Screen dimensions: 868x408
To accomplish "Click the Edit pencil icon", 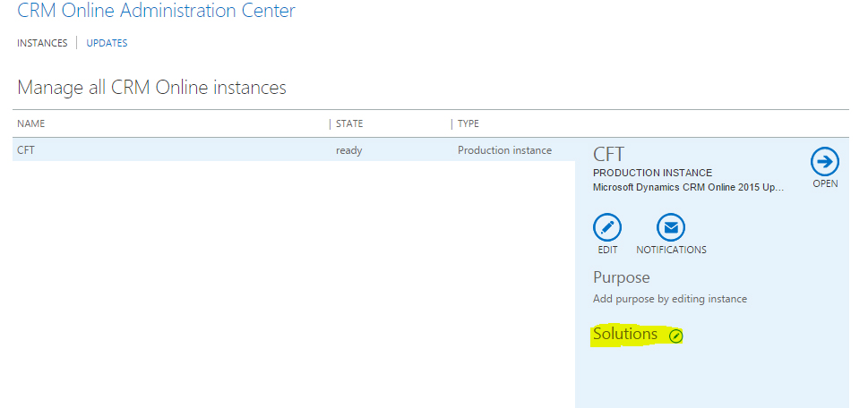I will click(607, 227).
